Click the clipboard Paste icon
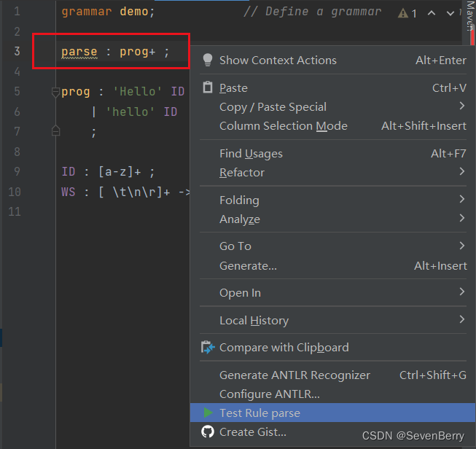This screenshot has height=449, width=476. coord(208,87)
